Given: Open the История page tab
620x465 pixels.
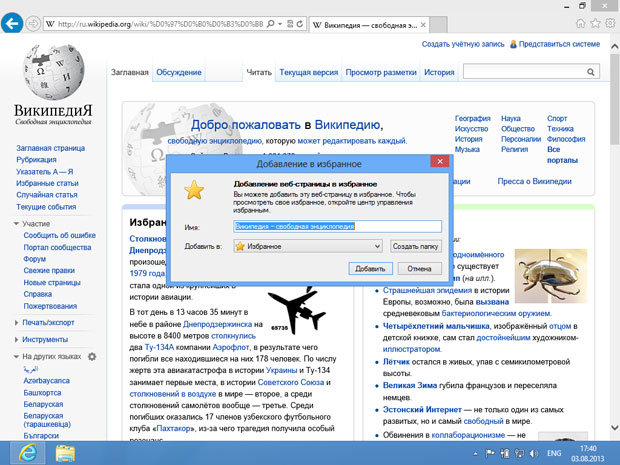Looking at the screenshot, I should [439, 72].
